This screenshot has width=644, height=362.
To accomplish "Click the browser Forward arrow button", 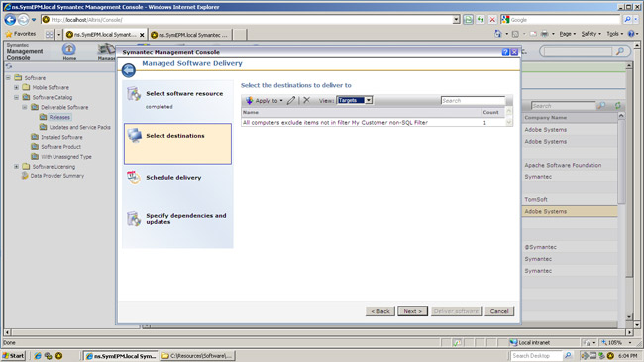I will [x=23, y=19].
